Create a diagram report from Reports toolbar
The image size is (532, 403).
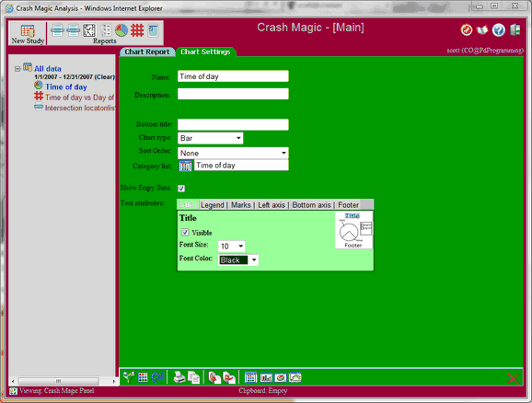click(89, 30)
